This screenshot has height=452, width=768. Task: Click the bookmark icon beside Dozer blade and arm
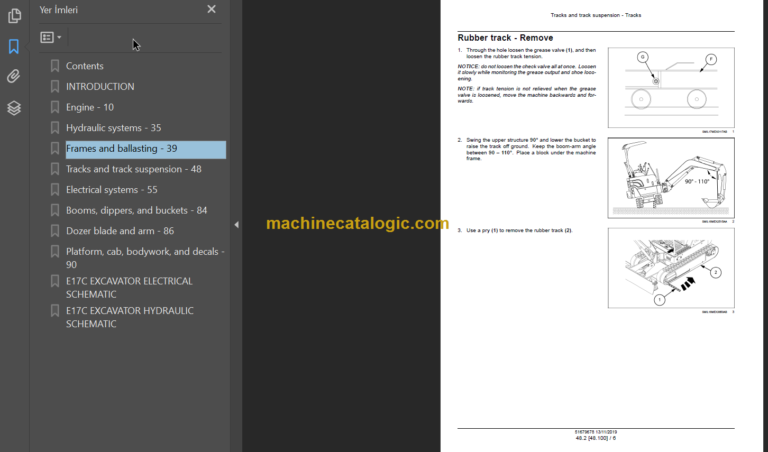[55, 230]
